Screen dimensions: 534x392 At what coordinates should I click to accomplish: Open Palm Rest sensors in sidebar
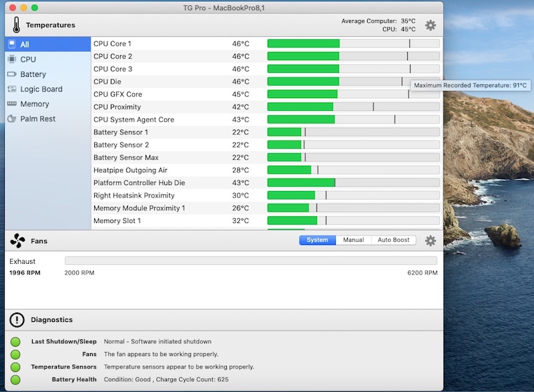37,119
